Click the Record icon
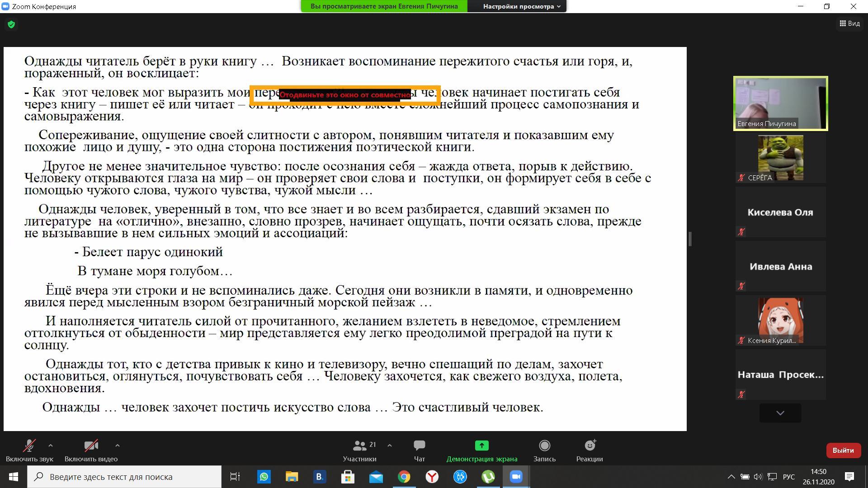The image size is (868, 488). (x=544, y=446)
